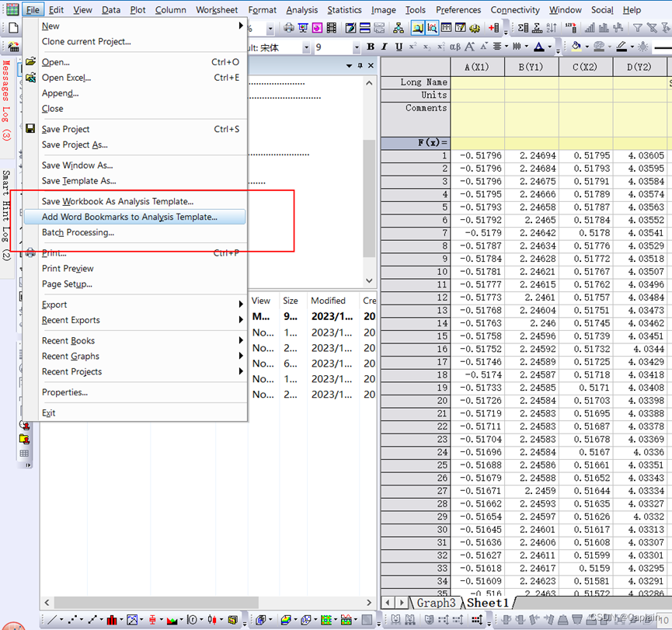Click the Increase Font Size icon
672x630 pixels.
click(x=470, y=47)
